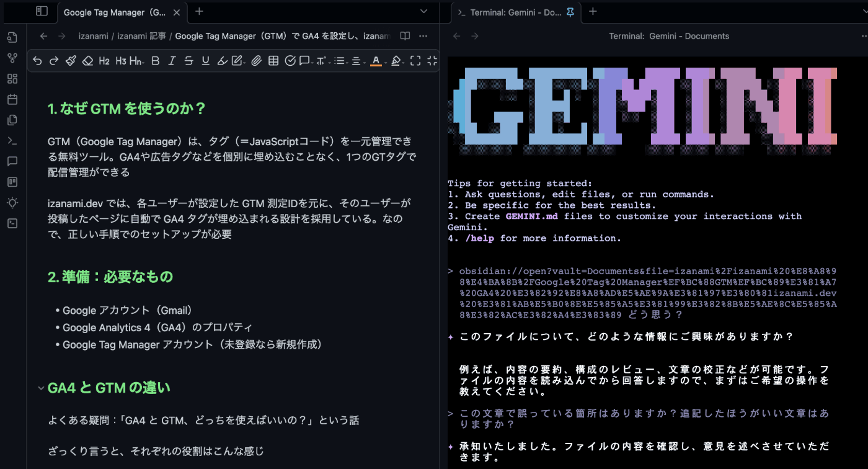Open graph view from the left ribbon
This screenshot has height=469, width=868.
pos(12,58)
